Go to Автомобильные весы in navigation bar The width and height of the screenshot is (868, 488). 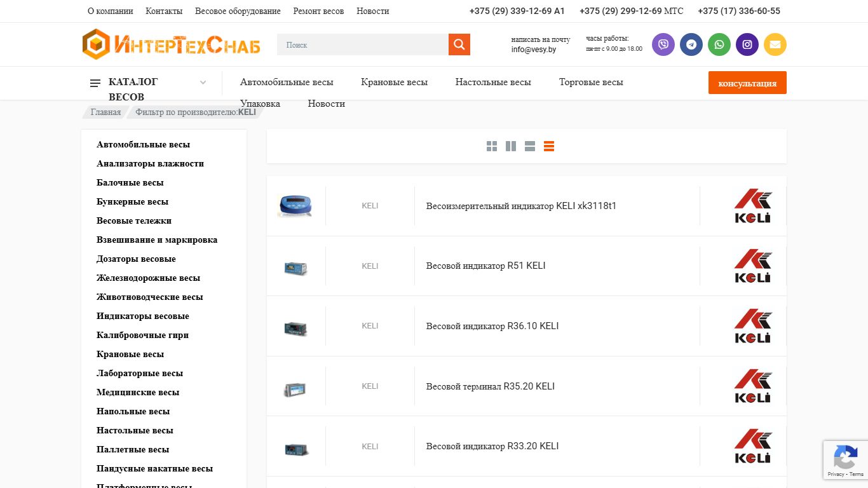[287, 82]
